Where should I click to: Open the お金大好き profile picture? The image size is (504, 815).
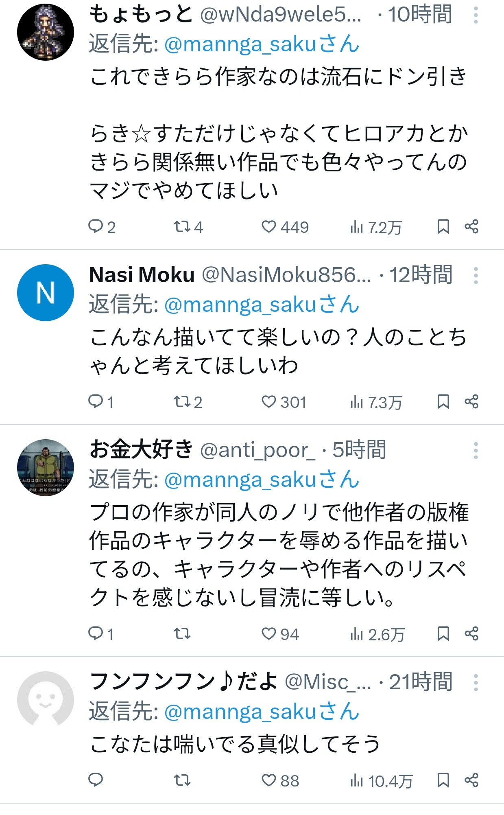(46, 468)
